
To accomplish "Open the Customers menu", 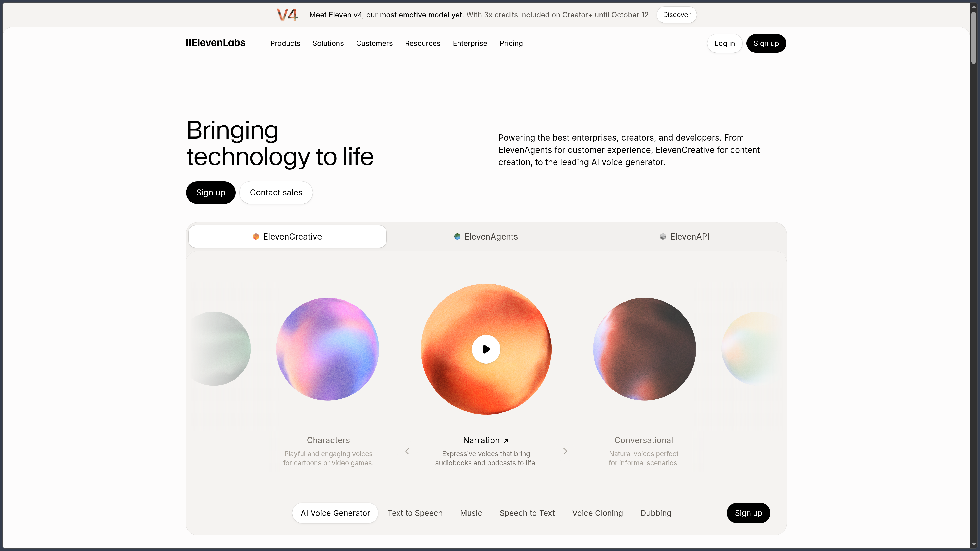I will pyautogui.click(x=374, y=43).
